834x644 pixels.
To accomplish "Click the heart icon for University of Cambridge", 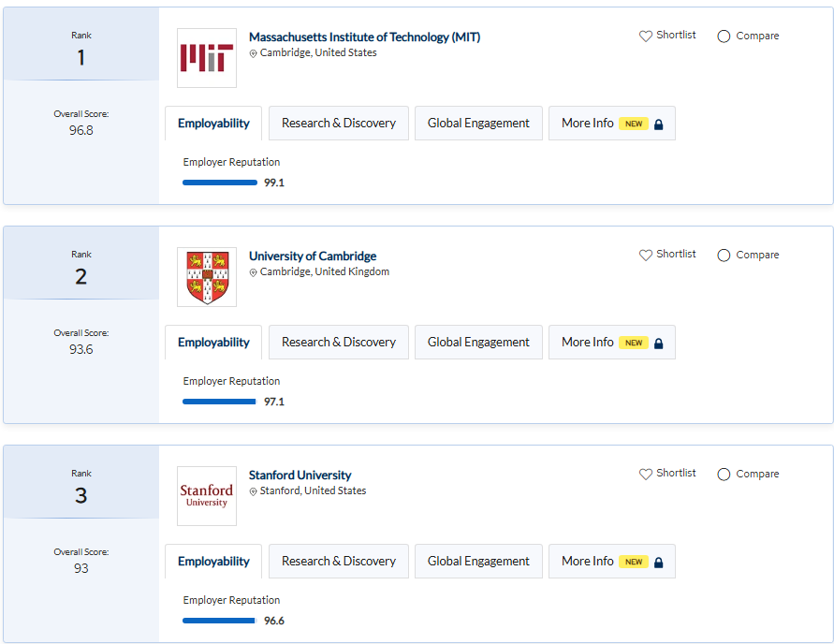I will (x=645, y=256).
